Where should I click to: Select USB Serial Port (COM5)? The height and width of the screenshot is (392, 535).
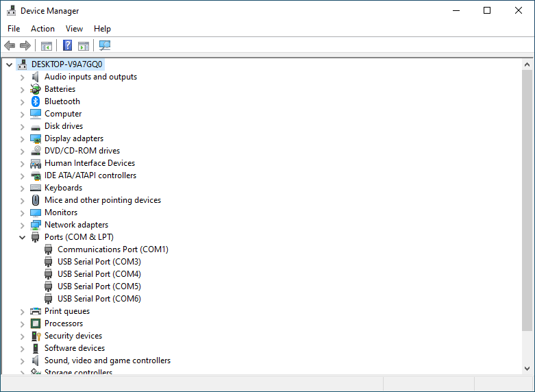point(99,286)
